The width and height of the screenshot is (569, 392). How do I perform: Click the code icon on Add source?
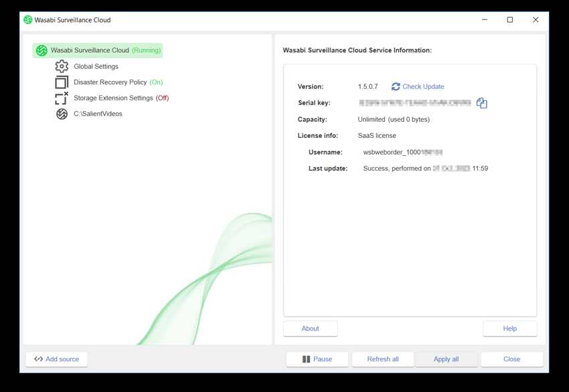point(38,359)
